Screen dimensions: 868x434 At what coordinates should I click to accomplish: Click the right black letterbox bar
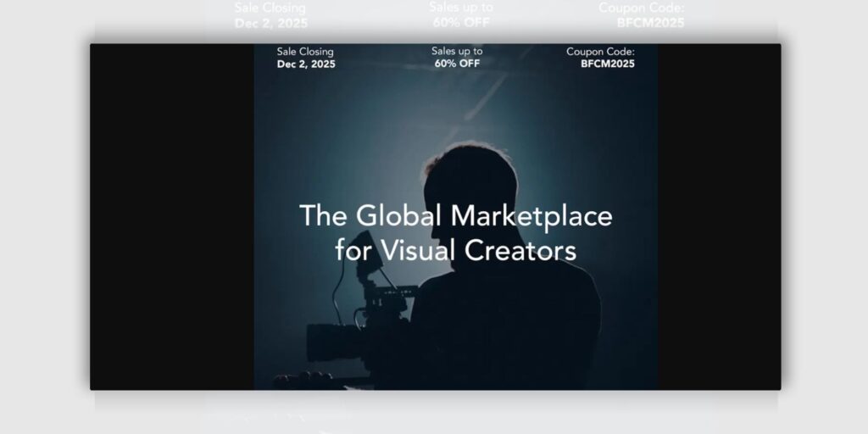[719, 217]
